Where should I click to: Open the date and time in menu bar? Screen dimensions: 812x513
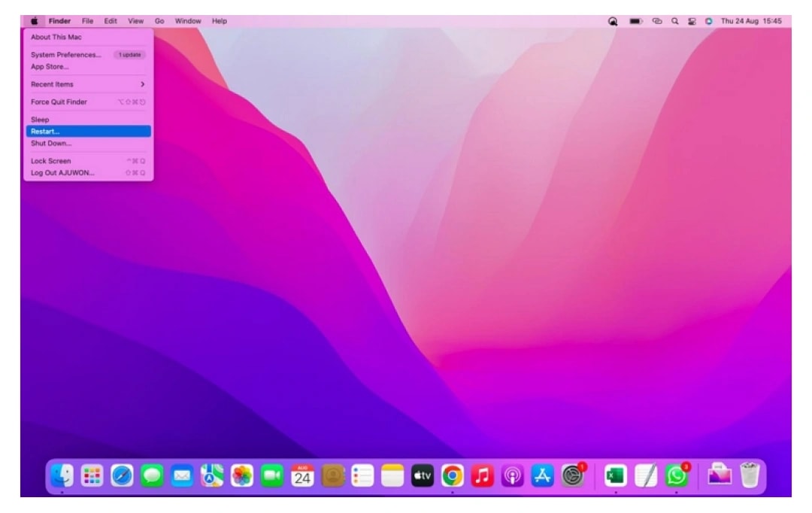pyautogui.click(x=751, y=21)
